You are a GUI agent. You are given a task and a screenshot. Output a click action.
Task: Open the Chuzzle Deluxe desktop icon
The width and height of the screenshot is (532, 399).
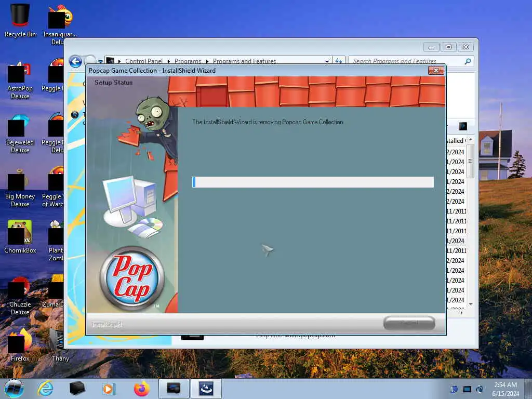tap(20, 297)
